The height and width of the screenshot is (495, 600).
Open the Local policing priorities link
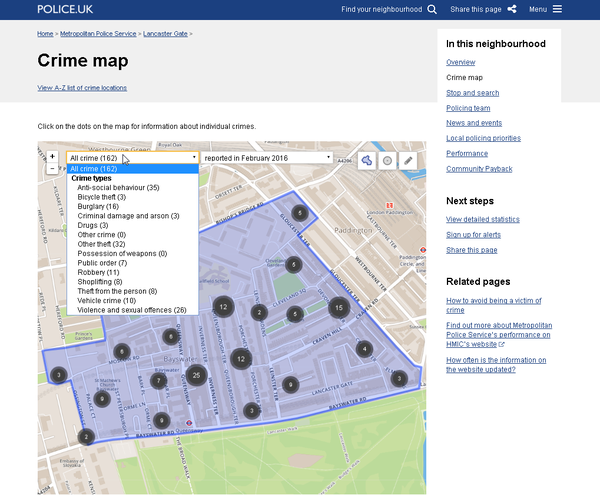point(484,138)
